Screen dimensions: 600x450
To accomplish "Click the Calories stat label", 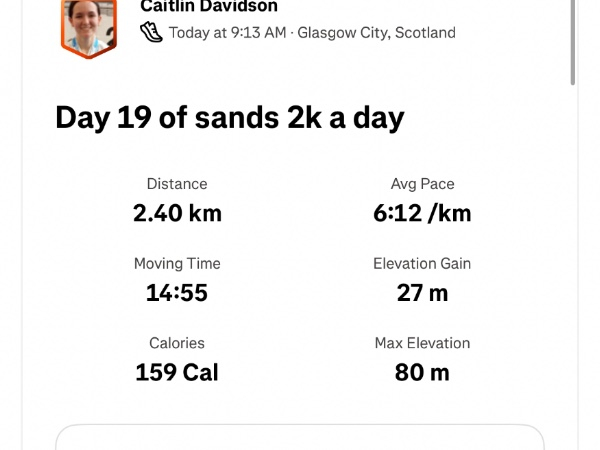I will pos(177,343).
